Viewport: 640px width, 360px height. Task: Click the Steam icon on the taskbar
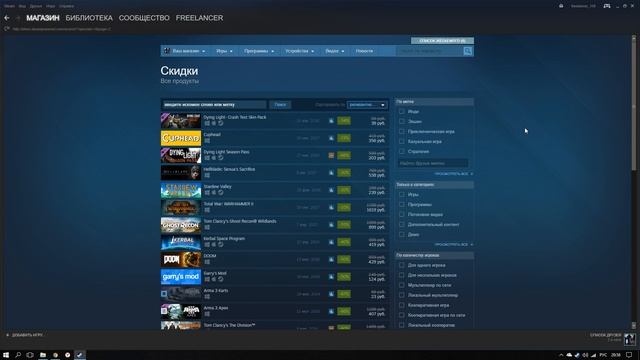tap(80, 355)
